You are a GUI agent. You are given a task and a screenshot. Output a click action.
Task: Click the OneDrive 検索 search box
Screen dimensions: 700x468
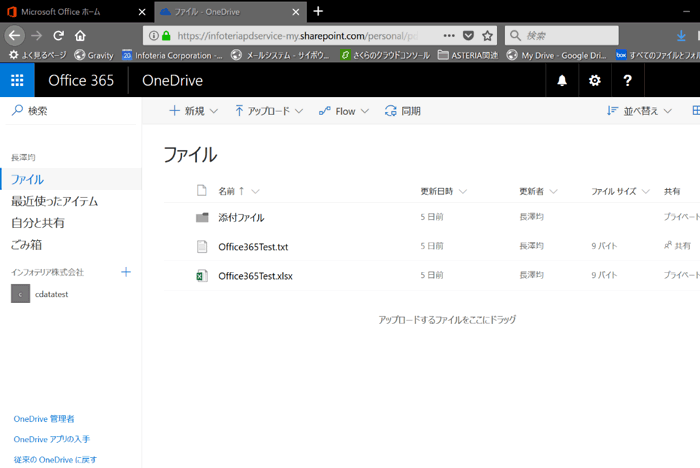tap(71, 110)
